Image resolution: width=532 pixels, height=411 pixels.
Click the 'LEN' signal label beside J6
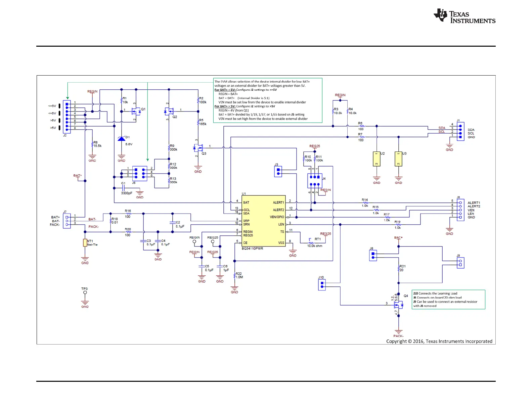(x=471, y=214)
